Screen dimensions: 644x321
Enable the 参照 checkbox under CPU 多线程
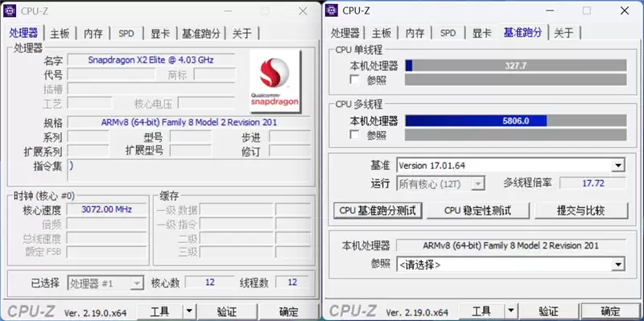click(354, 134)
